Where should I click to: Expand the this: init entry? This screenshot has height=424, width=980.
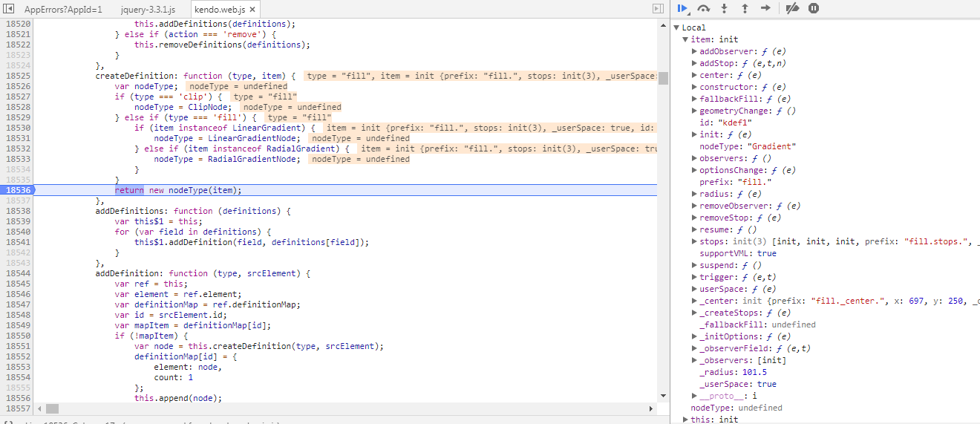[685, 420]
